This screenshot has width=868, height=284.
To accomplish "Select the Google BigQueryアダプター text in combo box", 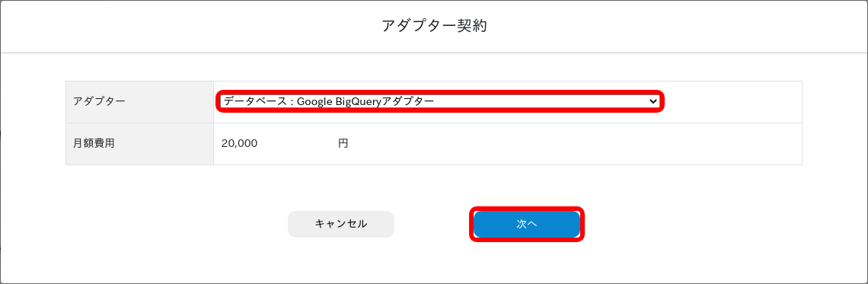I will click(365, 101).
